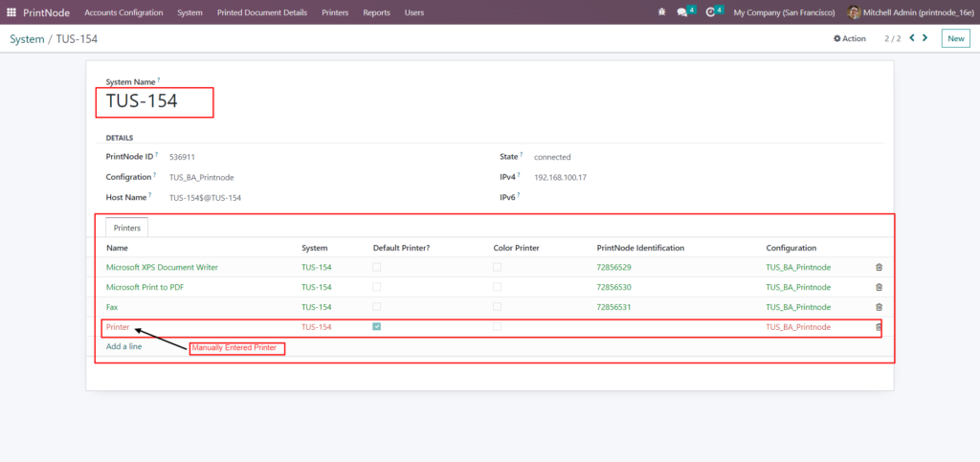
Task: Open the Users menu
Action: pyautogui.click(x=413, y=12)
